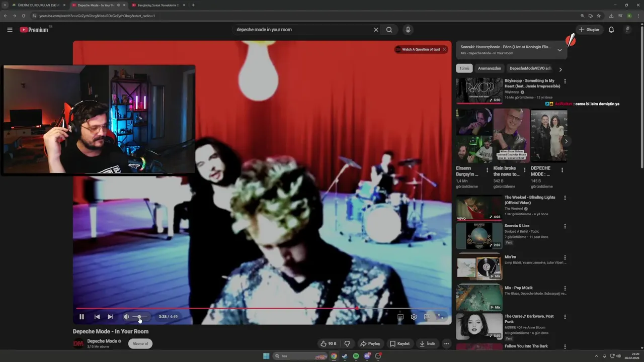Click the search box with 'depeche mode in your room'
The height and width of the screenshot is (362, 644).
302,30
